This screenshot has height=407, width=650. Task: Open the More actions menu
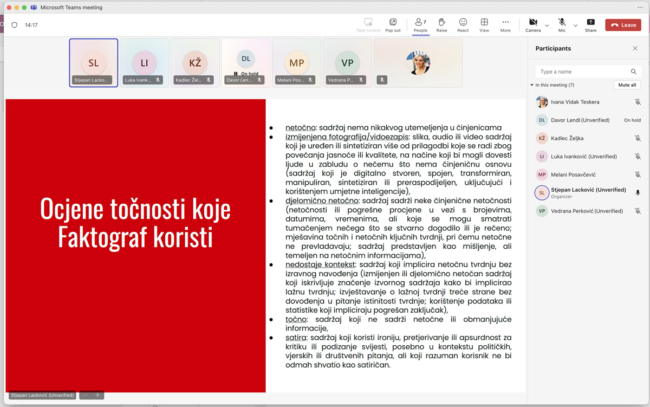pos(505,24)
